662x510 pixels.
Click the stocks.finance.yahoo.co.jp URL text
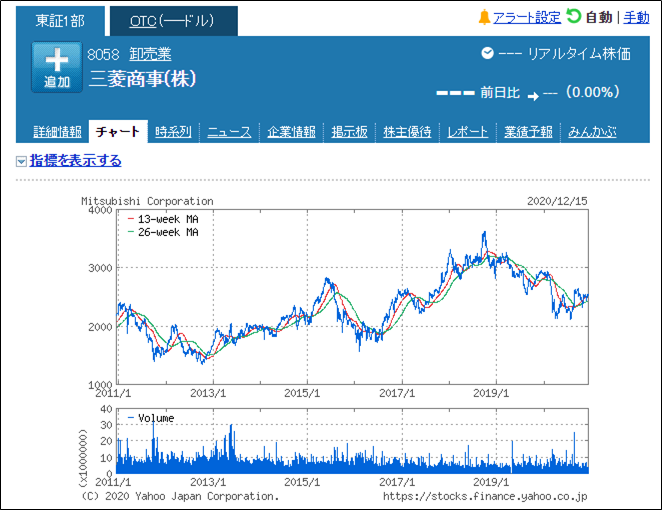point(485,496)
